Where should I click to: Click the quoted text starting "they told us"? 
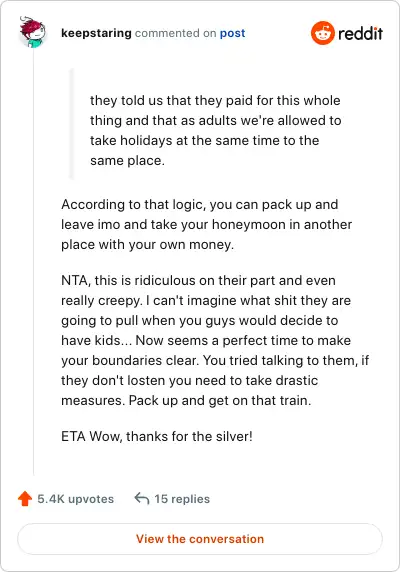coord(215,130)
